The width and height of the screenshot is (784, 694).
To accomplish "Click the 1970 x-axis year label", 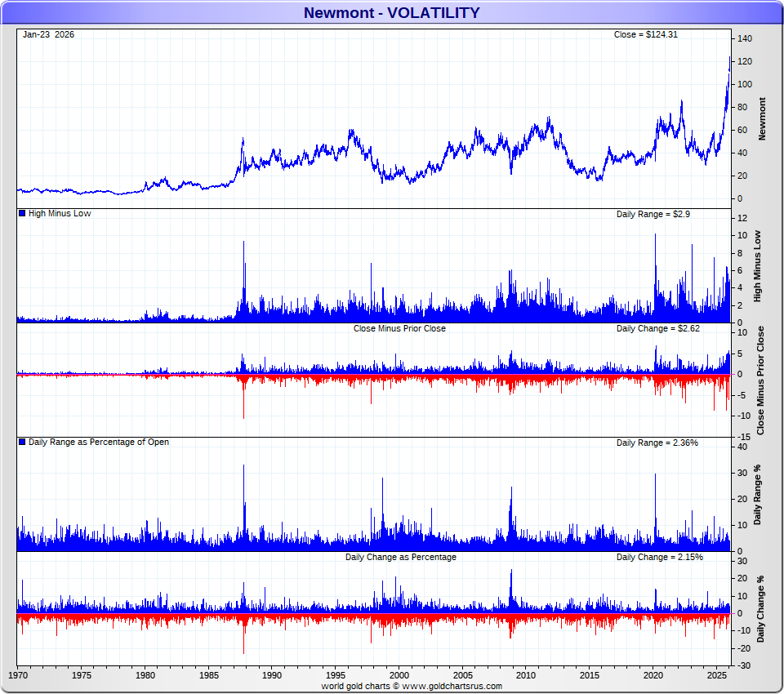I will click(x=18, y=675).
